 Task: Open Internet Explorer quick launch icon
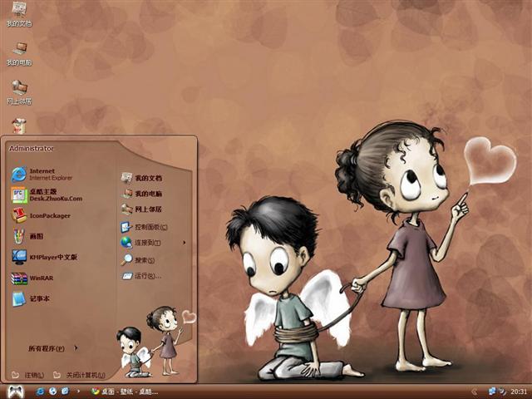coord(40,392)
